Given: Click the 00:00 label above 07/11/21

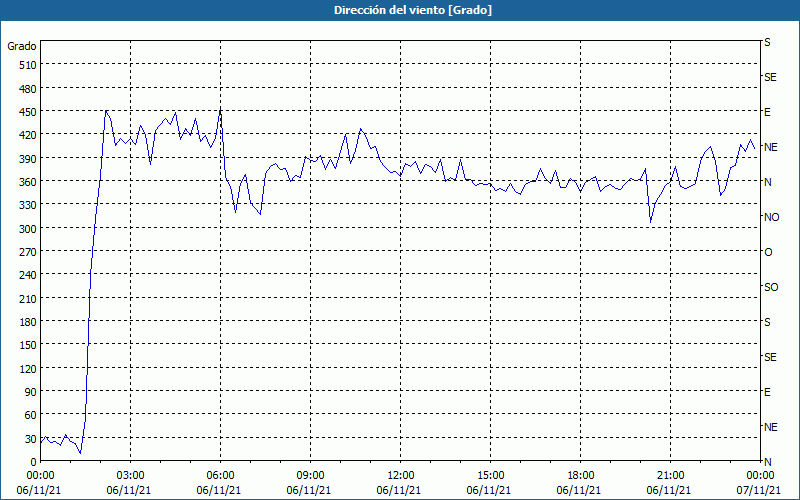Looking at the screenshot, I should click(x=760, y=476).
